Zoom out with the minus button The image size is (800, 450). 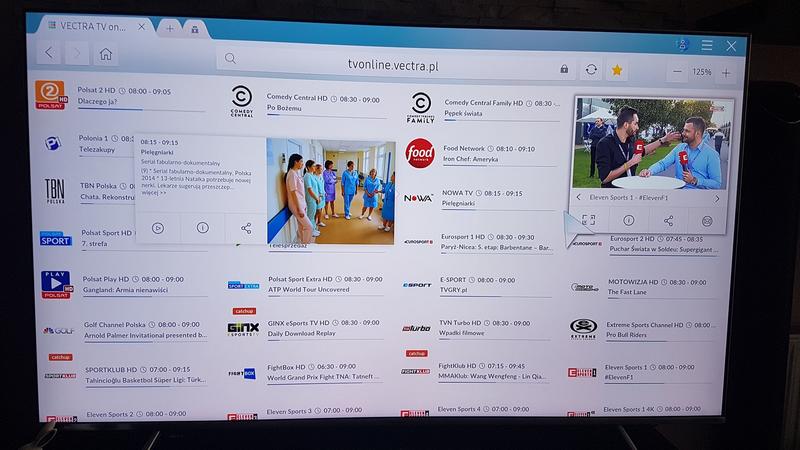click(x=677, y=72)
